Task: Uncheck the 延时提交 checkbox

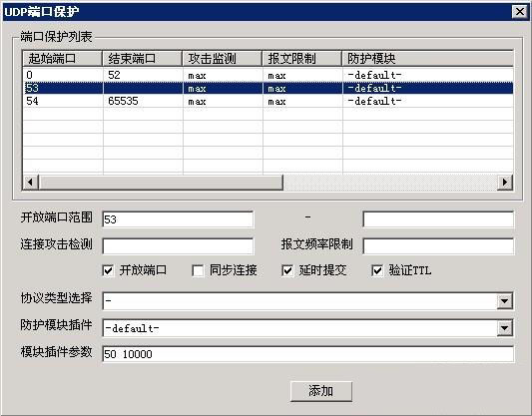Action: [x=287, y=270]
